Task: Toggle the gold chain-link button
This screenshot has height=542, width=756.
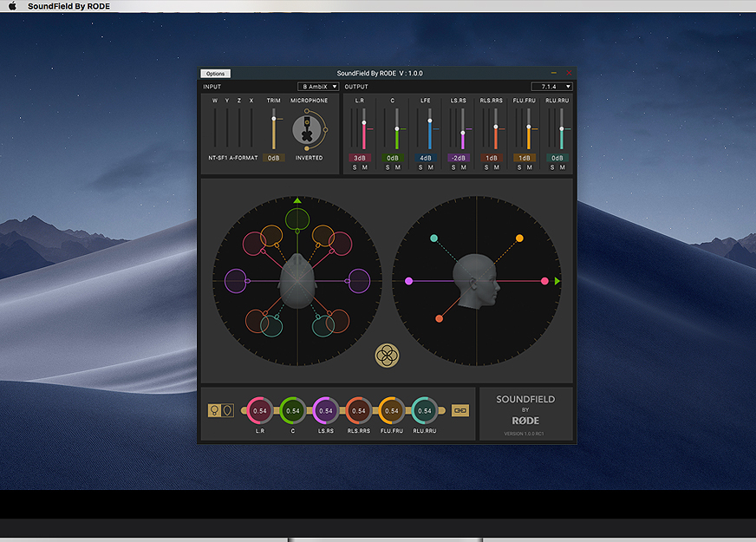Action: [460, 410]
